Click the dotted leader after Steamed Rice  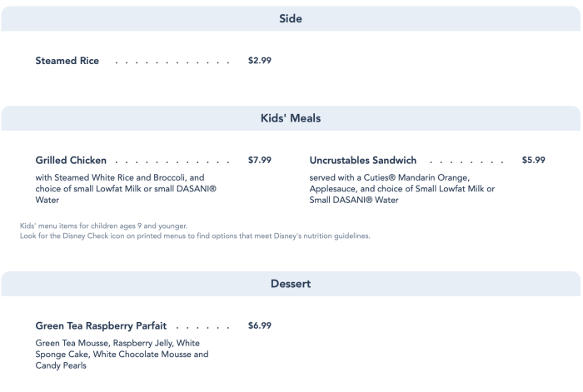coord(171,62)
